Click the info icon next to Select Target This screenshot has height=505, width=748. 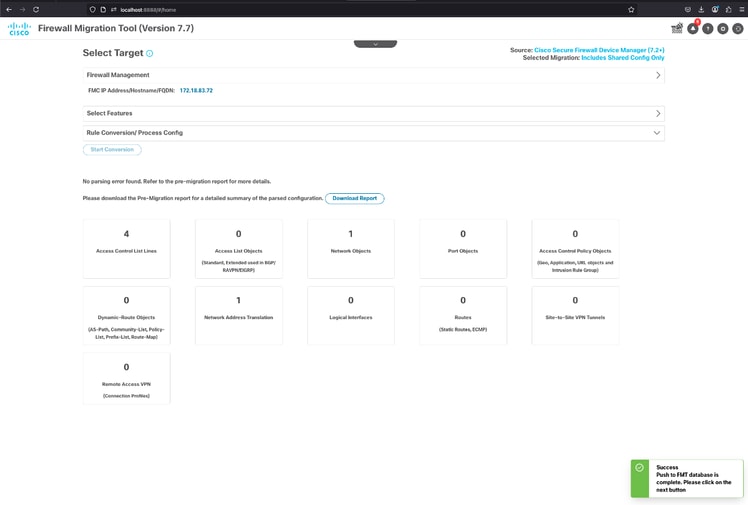click(149, 53)
